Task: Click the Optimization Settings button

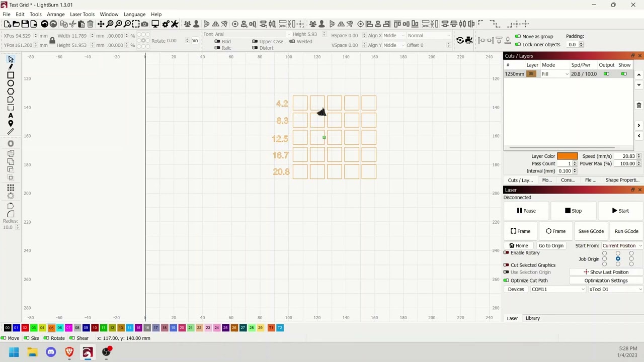Action: pyautogui.click(x=606, y=281)
